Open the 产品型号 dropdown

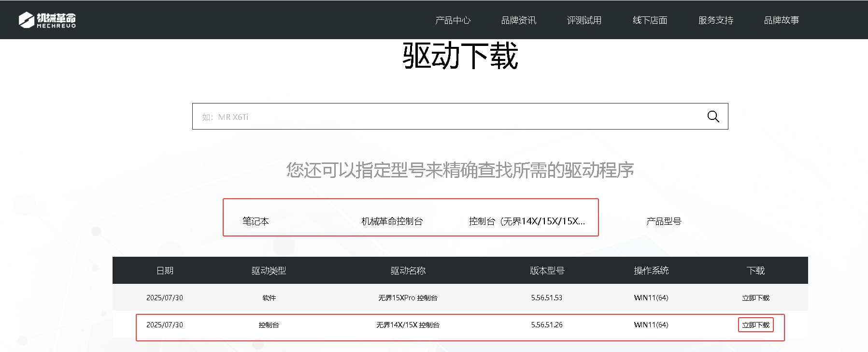[x=664, y=221]
